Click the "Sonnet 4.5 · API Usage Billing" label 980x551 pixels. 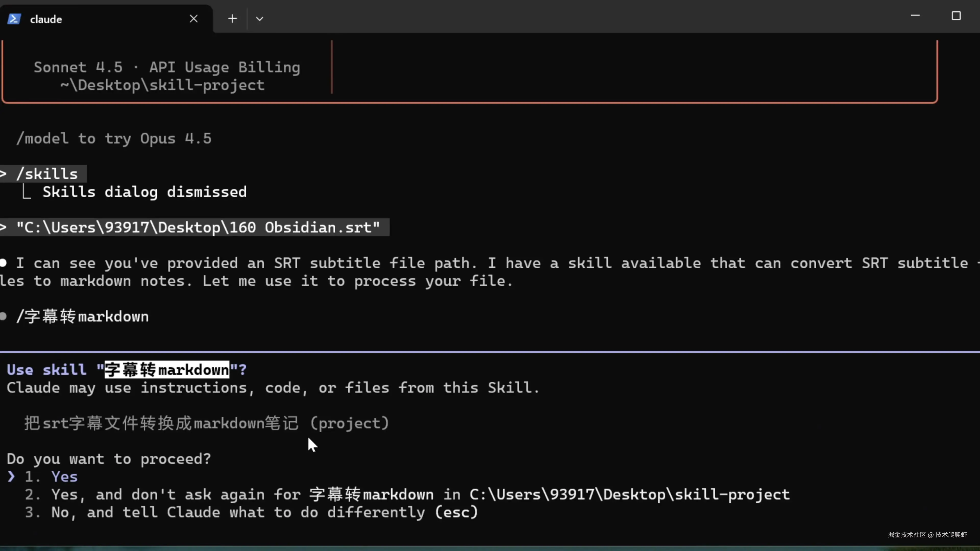tap(167, 67)
